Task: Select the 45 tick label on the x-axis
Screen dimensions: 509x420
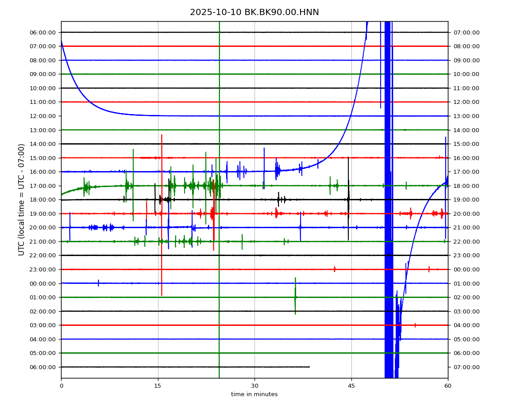Action: point(351,386)
